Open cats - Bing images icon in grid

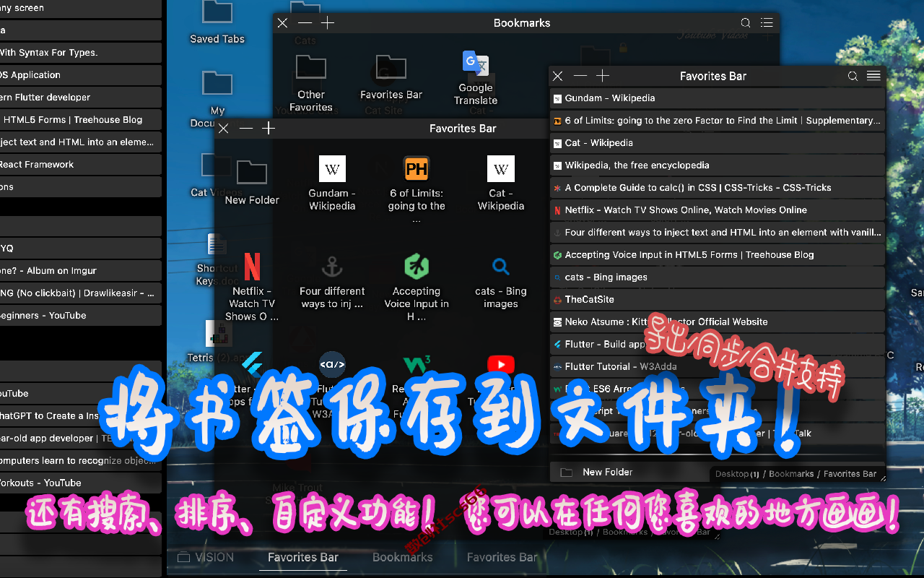501,267
